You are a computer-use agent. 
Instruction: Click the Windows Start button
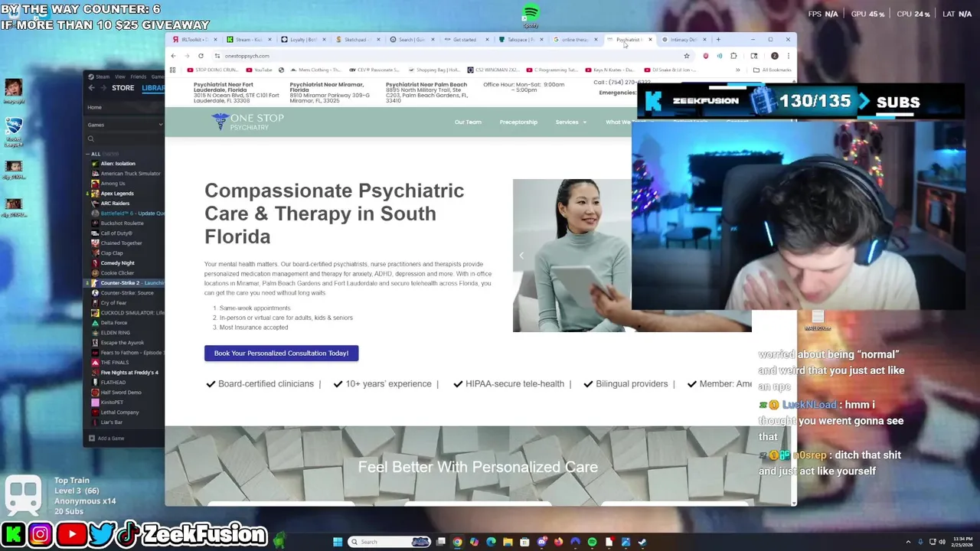click(338, 542)
